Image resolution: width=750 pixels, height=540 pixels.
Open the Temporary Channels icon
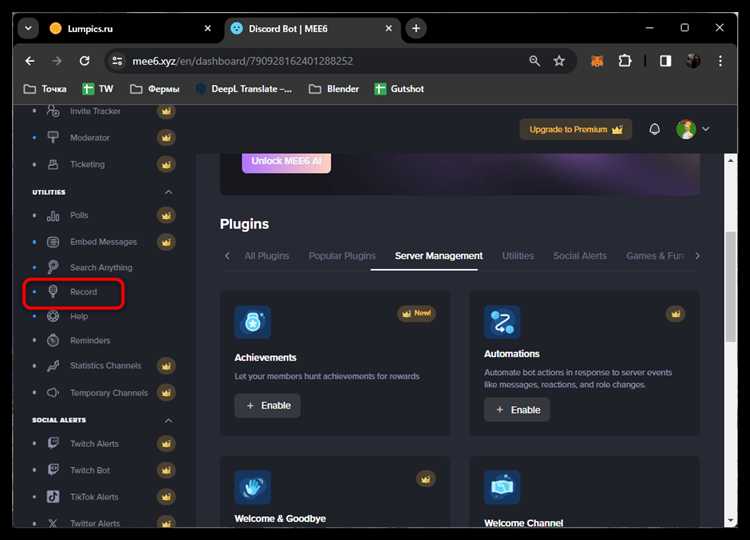[53, 393]
